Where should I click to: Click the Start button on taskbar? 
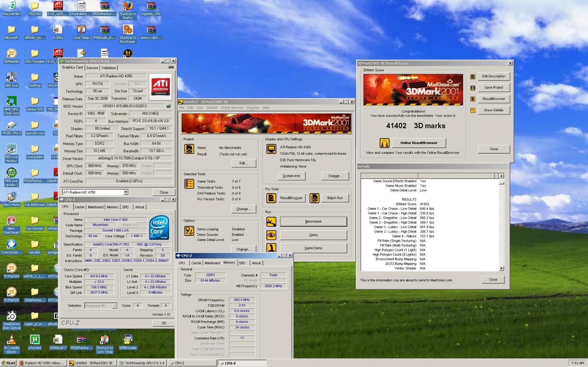[9, 363]
